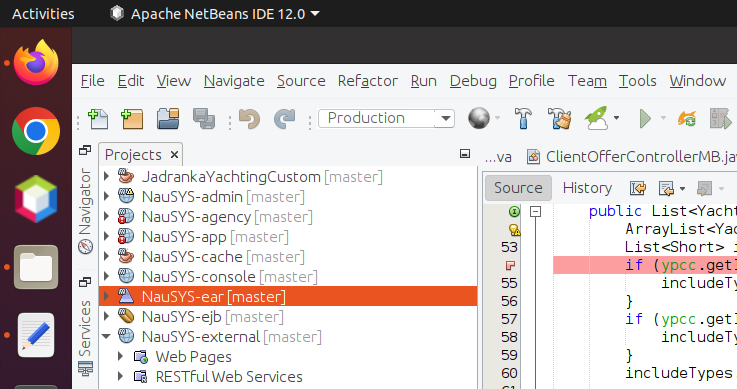737x389 pixels.
Task: Open the Tools menu
Action: coord(637,81)
